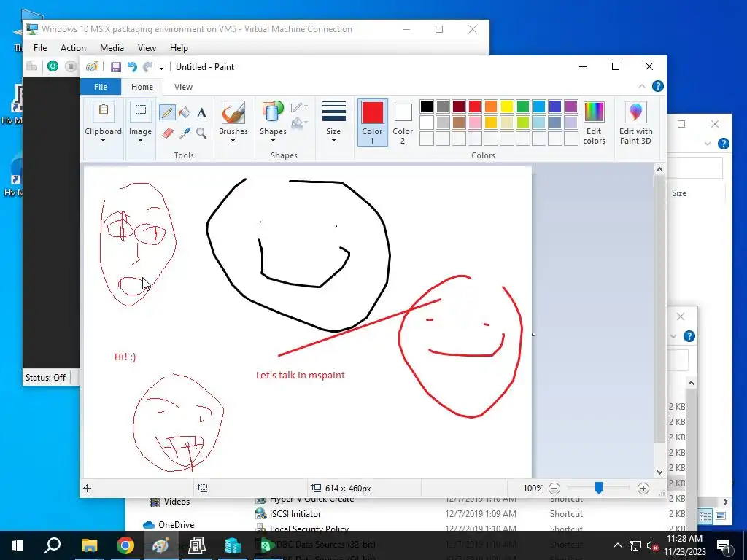
Task: Select the Pencil tool in Paint
Action: (167, 113)
